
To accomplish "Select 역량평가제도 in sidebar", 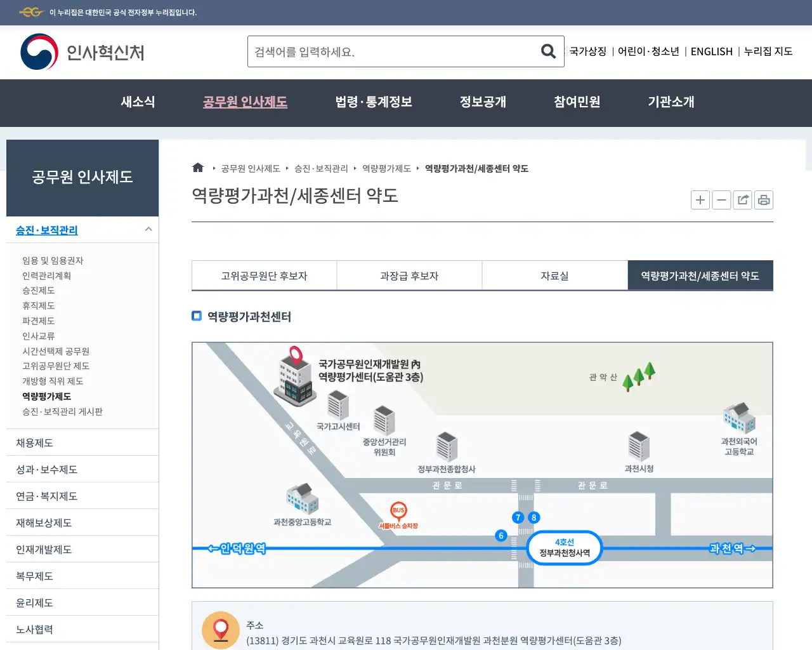I will [46, 396].
